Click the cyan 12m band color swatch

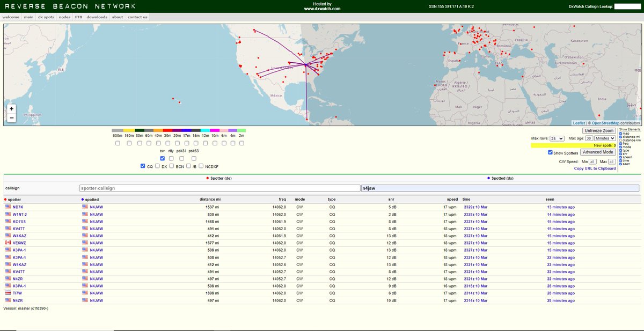pyautogui.click(x=205, y=130)
